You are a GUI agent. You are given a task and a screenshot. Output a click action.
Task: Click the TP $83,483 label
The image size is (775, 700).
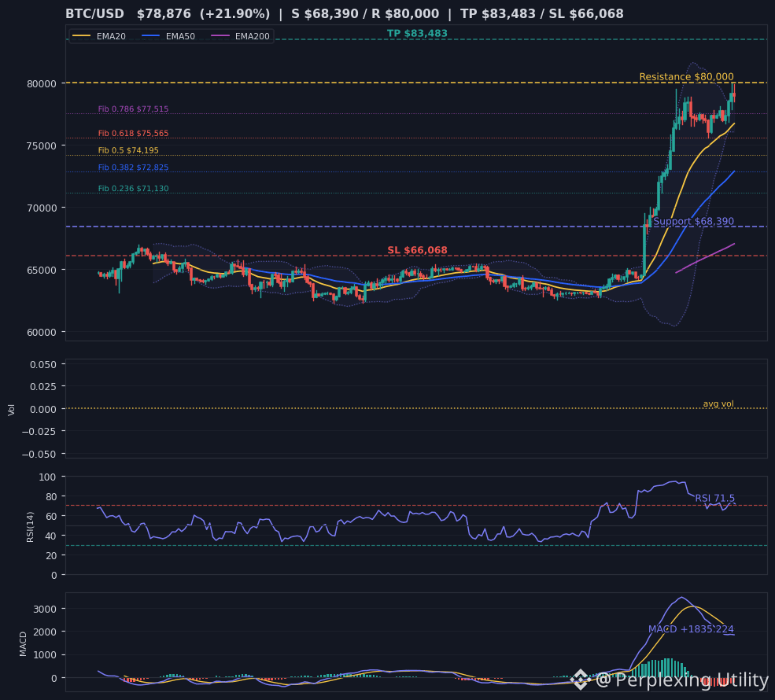pos(417,34)
